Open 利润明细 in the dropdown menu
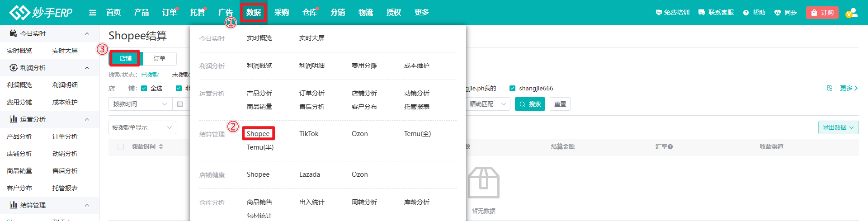 (x=312, y=66)
